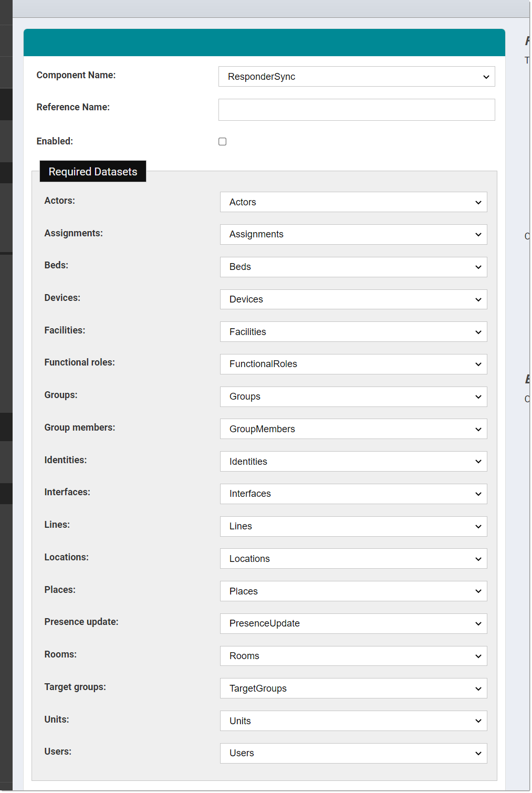
Task: Click the Reference Name text field
Action: coord(356,110)
